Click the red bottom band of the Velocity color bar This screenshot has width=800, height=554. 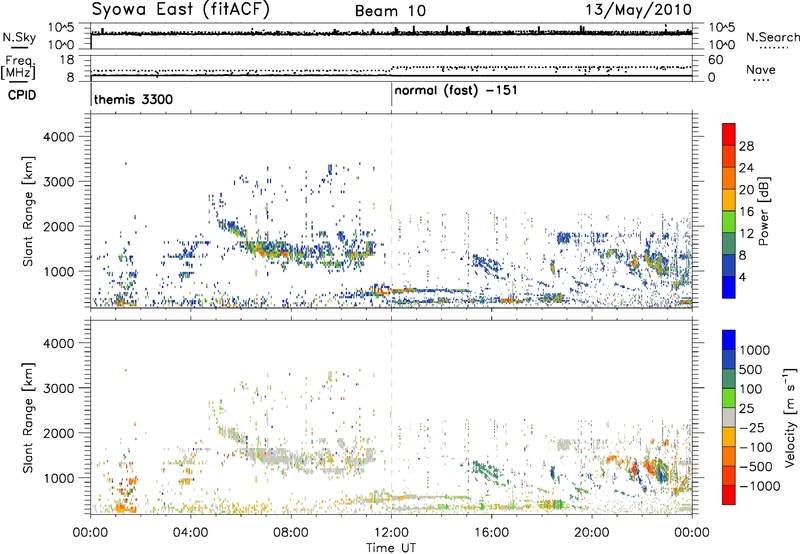click(729, 495)
